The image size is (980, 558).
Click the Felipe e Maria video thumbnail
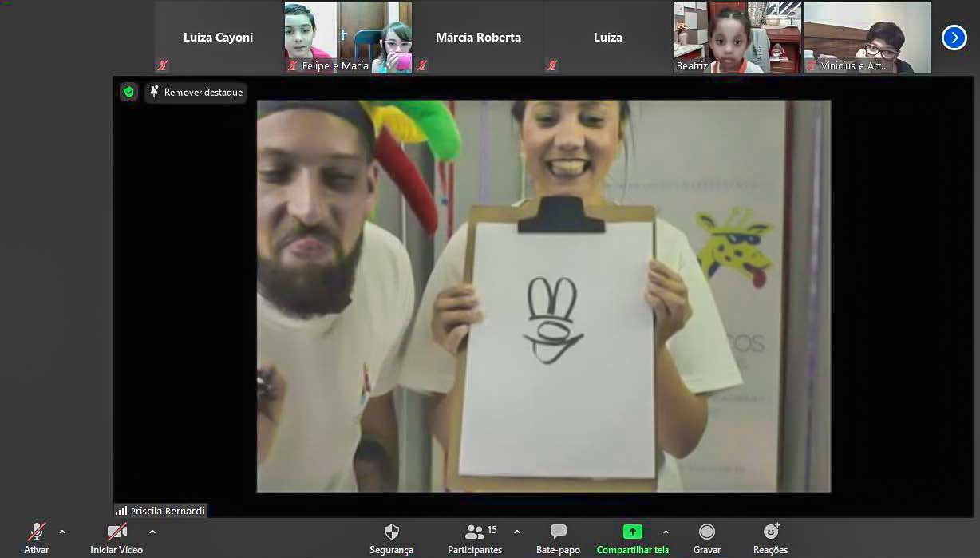pyautogui.click(x=348, y=38)
